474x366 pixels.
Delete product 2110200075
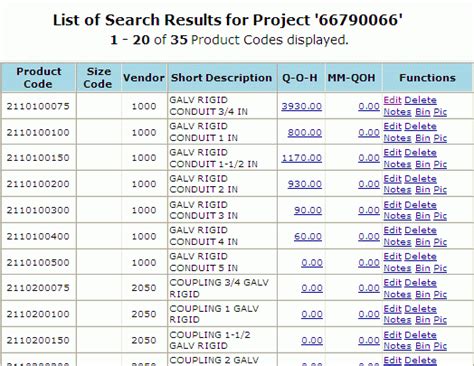pyautogui.click(x=420, y=283)
